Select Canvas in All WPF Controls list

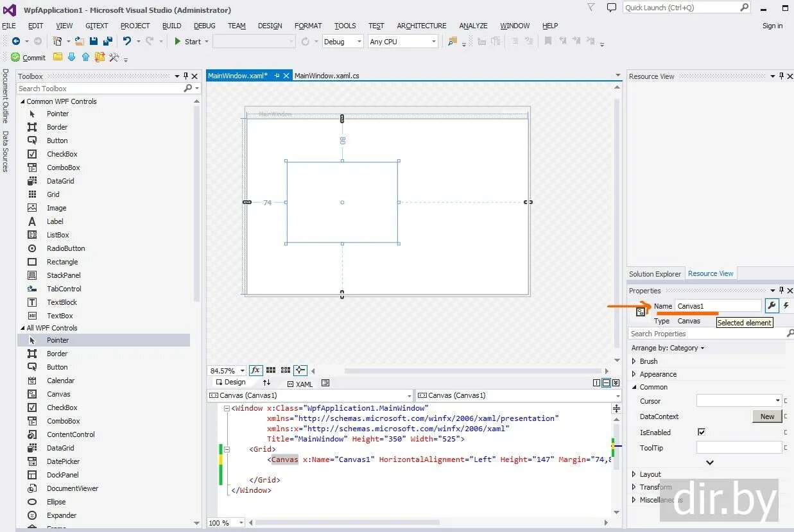58,394
